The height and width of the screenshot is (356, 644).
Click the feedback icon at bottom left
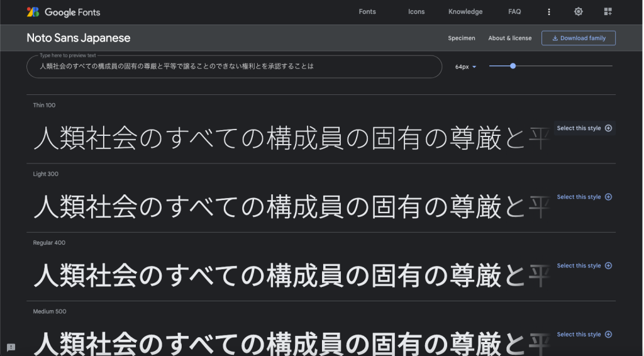coord(11,347)
